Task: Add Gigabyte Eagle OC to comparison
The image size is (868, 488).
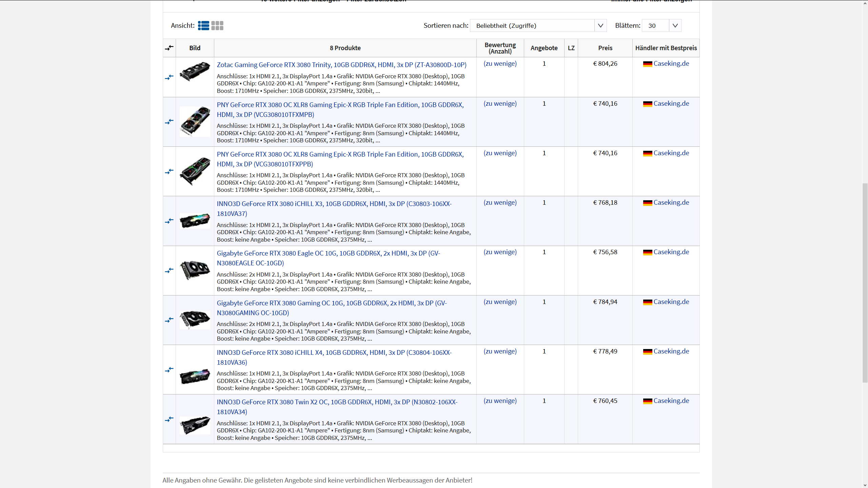Action: tap(169, 270)
